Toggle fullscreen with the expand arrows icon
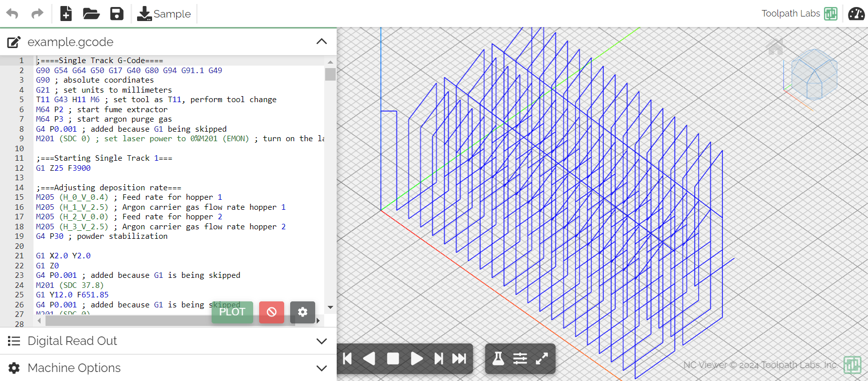Image resolution: width=868 pixels, height=381 pixels. (542, 358)
